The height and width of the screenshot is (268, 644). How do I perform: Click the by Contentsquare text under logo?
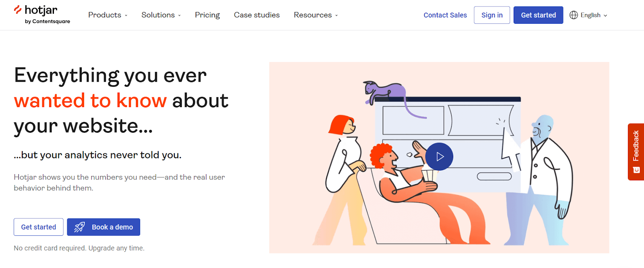(x=47, y=21)
